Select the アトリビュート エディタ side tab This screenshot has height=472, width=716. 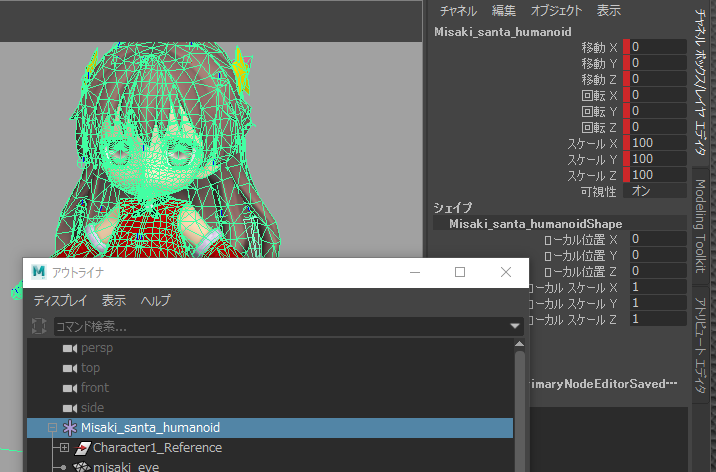coord(700,345)
